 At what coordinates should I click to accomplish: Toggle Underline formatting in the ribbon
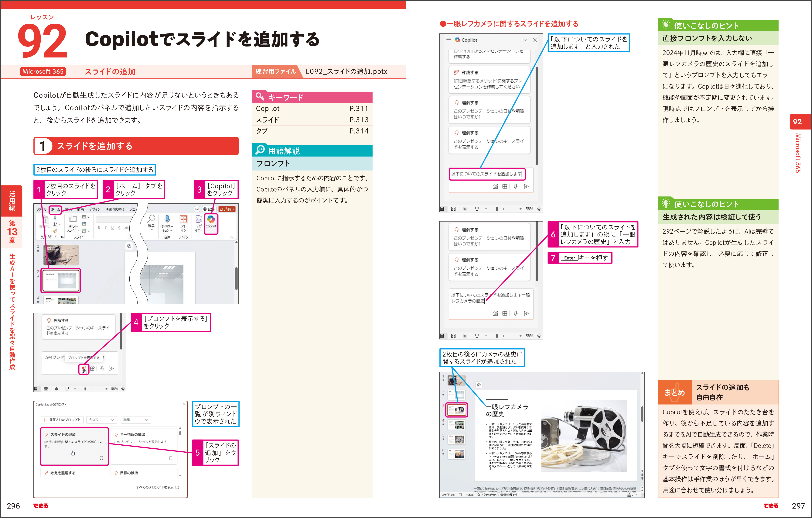[x=113, y=228]
